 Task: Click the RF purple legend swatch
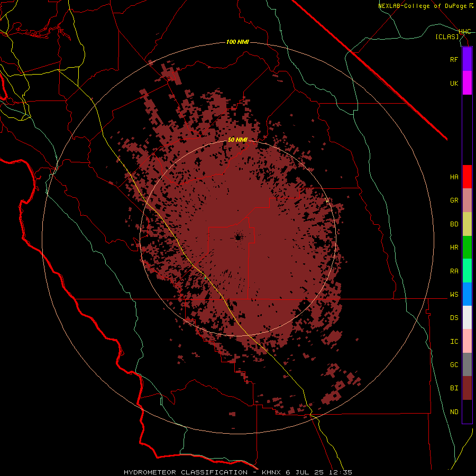click(x=467, y=59)
